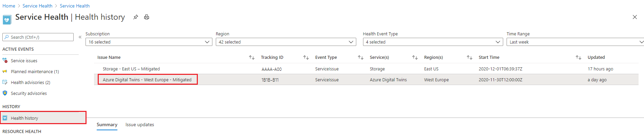Print the Health history page
The image size is (644, 134).
pyautogui.click(x=147, y=17)
